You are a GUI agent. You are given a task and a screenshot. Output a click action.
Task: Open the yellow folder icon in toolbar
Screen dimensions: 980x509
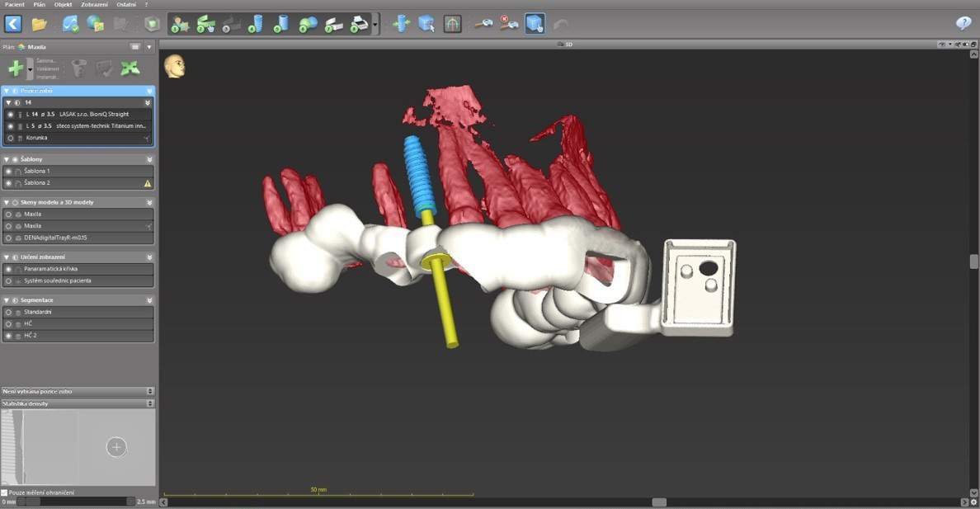point(39,24)
